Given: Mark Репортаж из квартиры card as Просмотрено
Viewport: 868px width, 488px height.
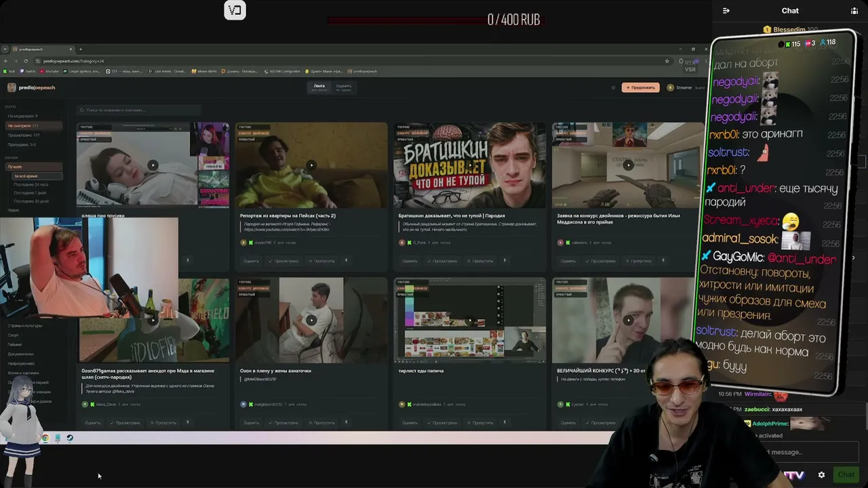Looking at the screenshot, I should [x=285, y=261].
